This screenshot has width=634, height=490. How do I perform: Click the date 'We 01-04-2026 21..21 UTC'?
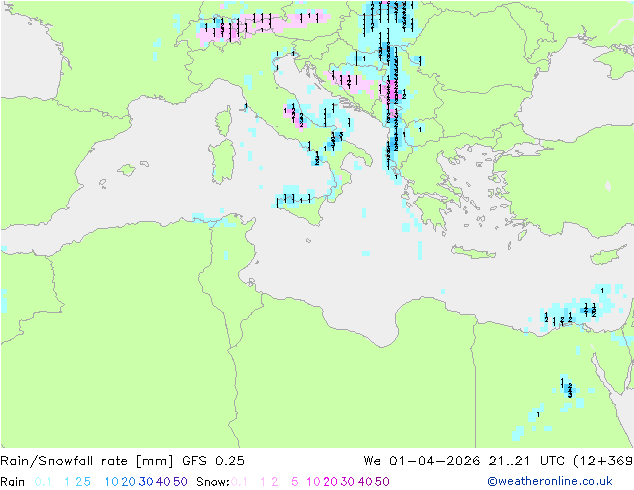[466, 461]
